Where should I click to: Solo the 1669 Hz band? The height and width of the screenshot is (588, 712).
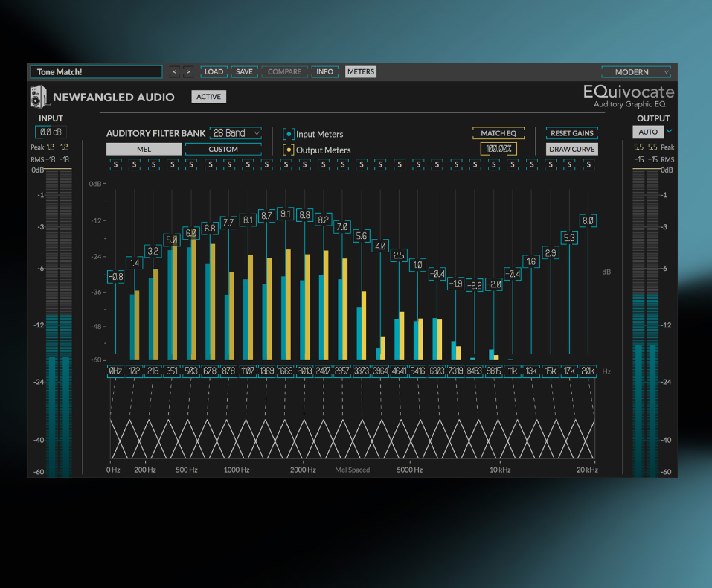point(286,164)
